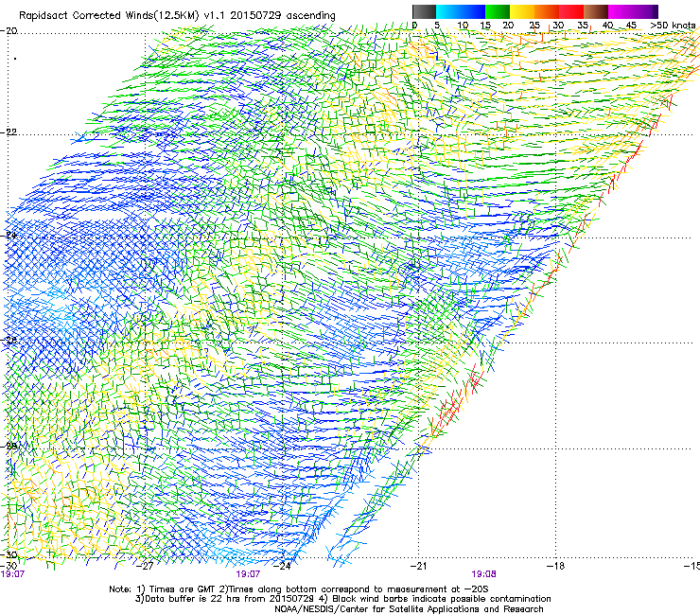Click the '-22' latitude axis label
The width and height of the screenshot is (700, 615).
(9, 132)
